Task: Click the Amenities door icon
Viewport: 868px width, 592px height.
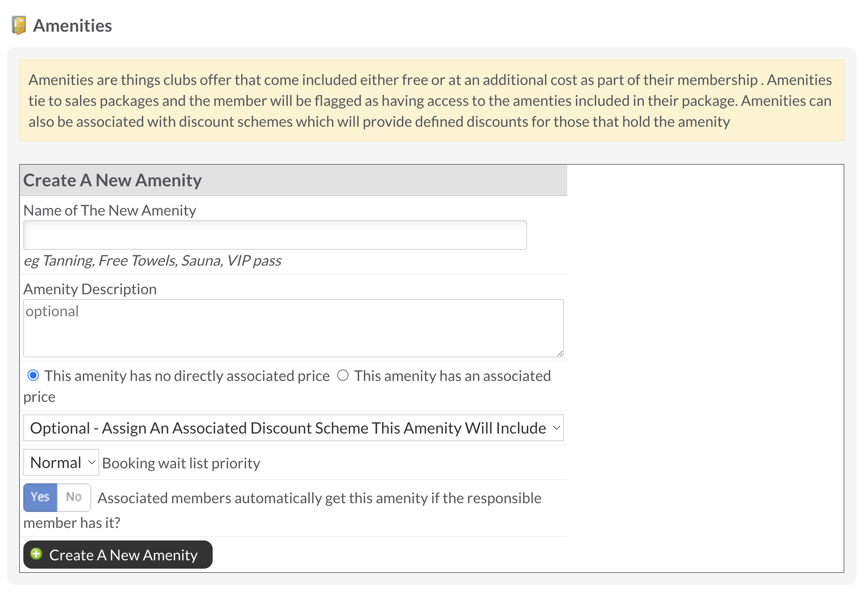Action: 19,25
